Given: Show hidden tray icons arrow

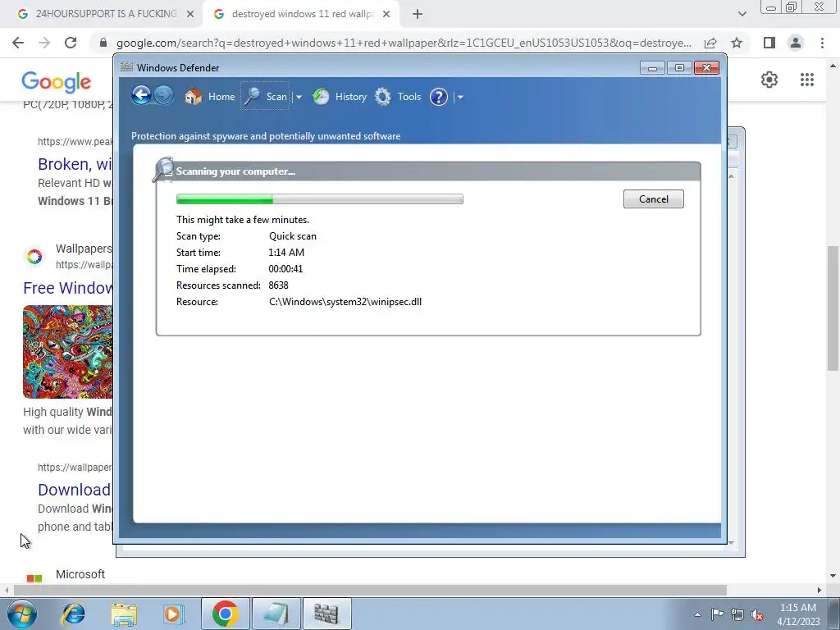Looking at the screenshot, I should (x=697, y=614).
